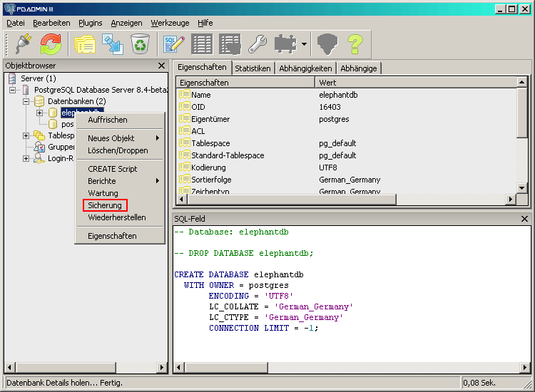
Task: Click the elephant pgAdmin title bar icon
Action: [x=9, y=9]
